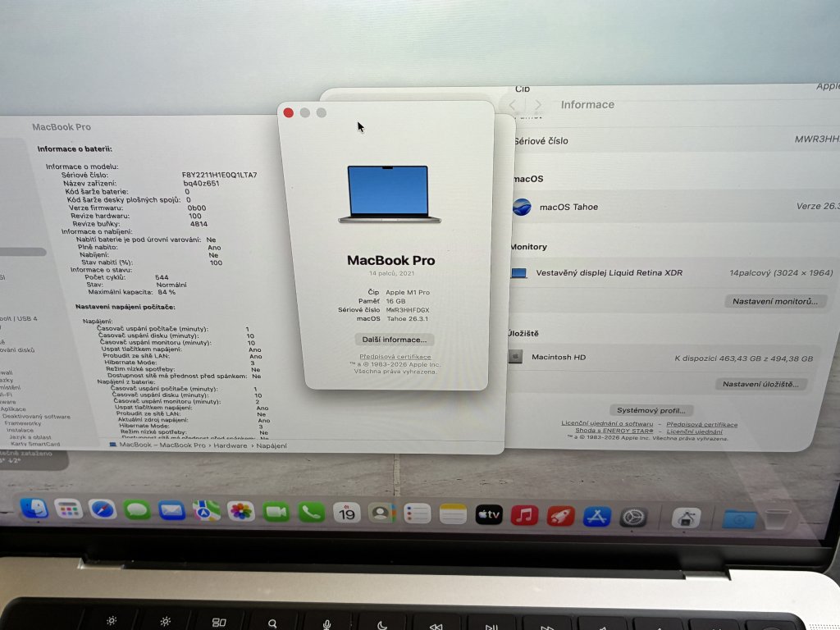Select "Deaktivovaný software" in System Information sidebar

click(36, 416)
